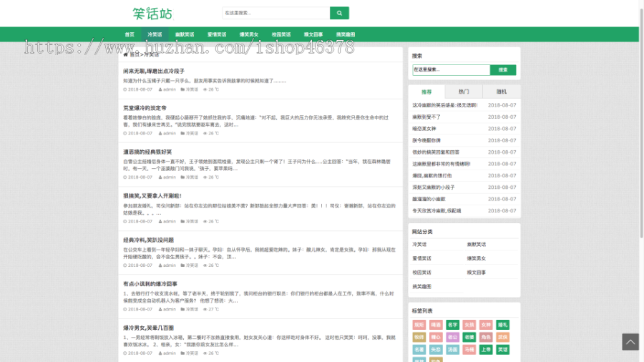Open 爆笑男女 under 网站分类 sidebar
The height and width of the screenshot is (362, 644).
click(477, 258)
